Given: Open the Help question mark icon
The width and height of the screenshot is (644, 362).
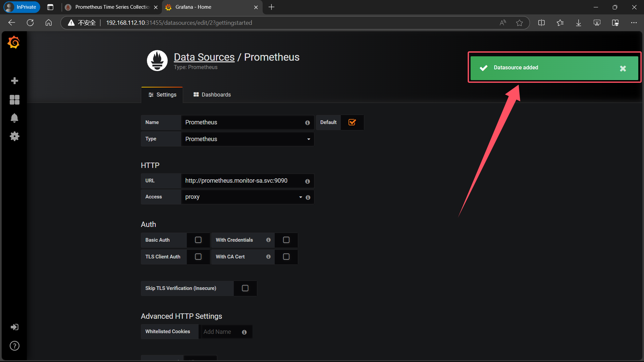Looking at the screenshot, I should click(x=14, y=346).
